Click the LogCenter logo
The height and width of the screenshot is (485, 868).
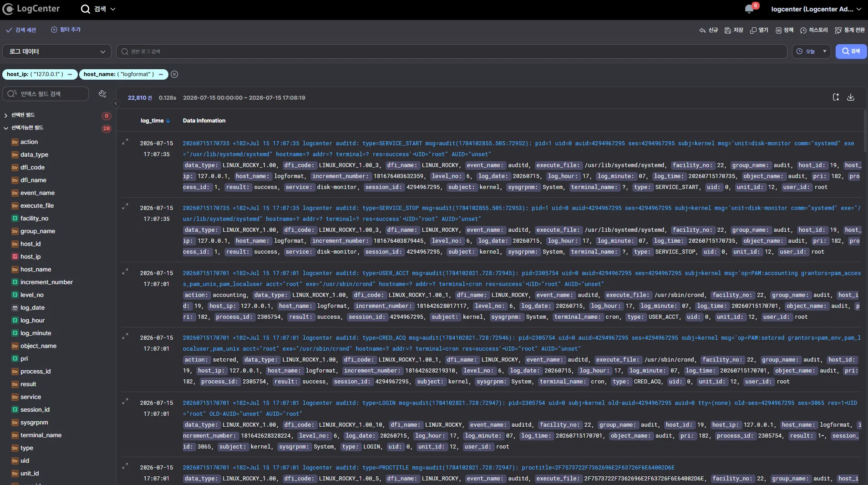coord(31,9)
